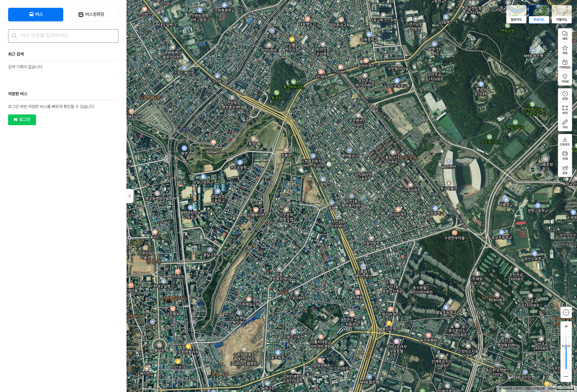Click the green 로그인 button
The width and height of the screenshot is (577, 392).
tap(22, 120)
